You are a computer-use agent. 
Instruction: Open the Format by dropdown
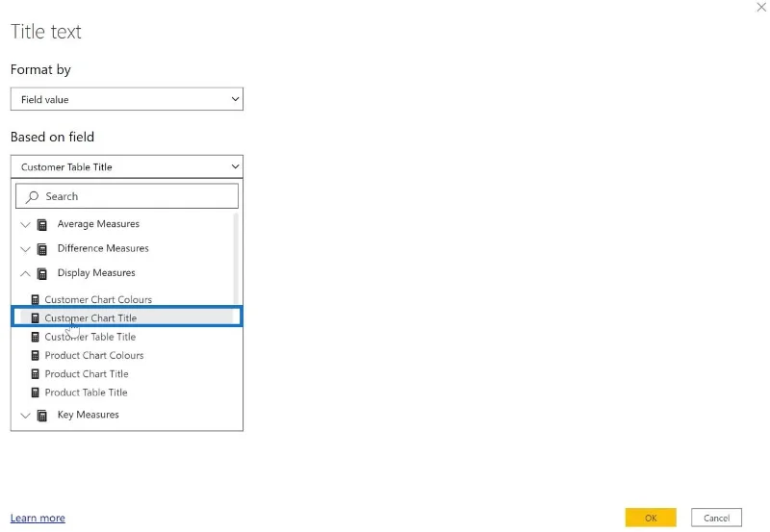pyautogui.click(x=127, y=99)
